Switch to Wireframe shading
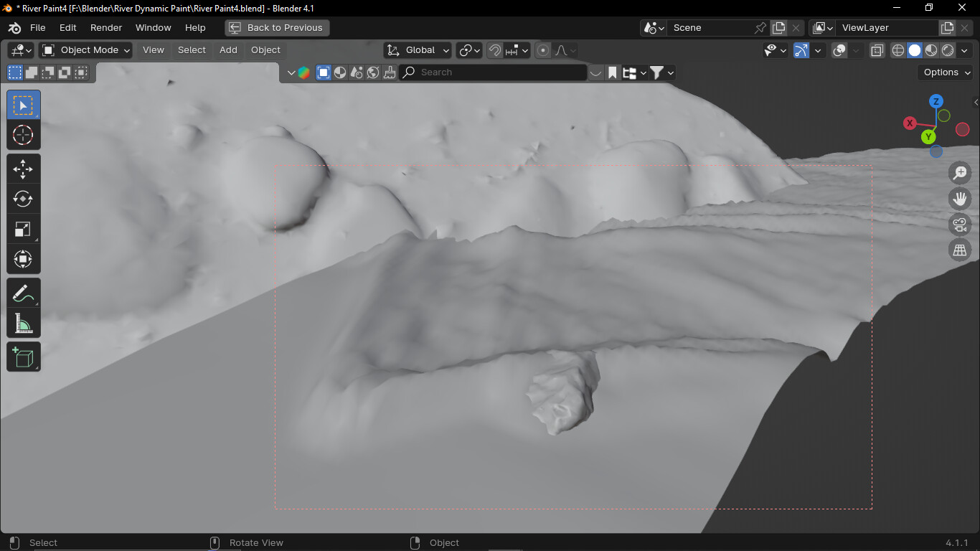The height and width of the screenshot is (551, 980). tap(898, 50)
